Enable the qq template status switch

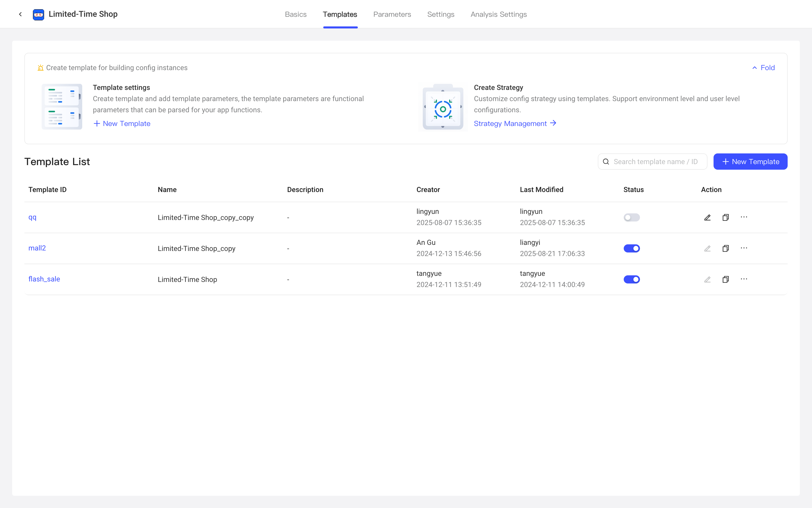point(632,217)
